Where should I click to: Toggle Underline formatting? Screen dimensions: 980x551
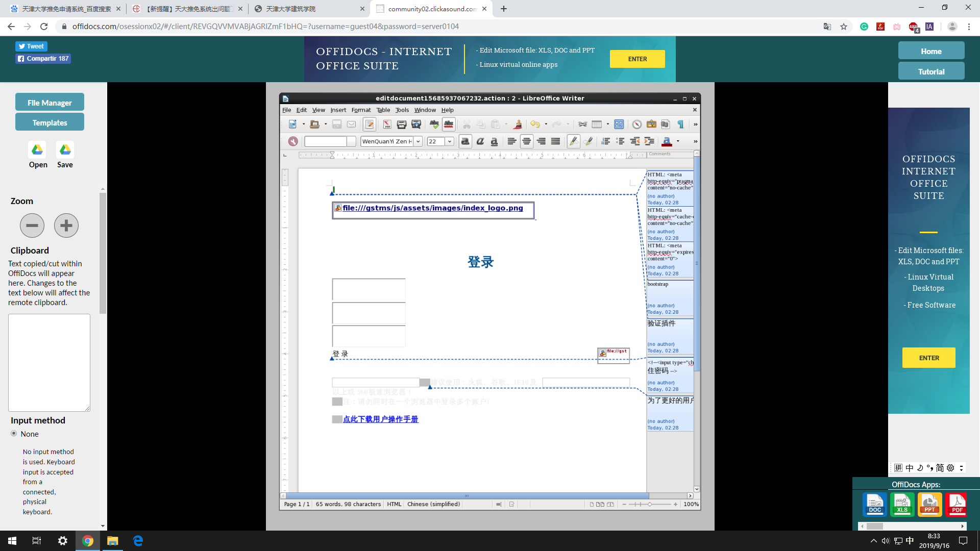coord(494,141)
